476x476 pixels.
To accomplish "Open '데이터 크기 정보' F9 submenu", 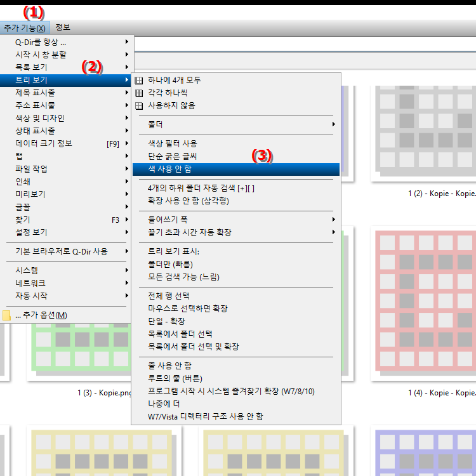I will point(65,143).
